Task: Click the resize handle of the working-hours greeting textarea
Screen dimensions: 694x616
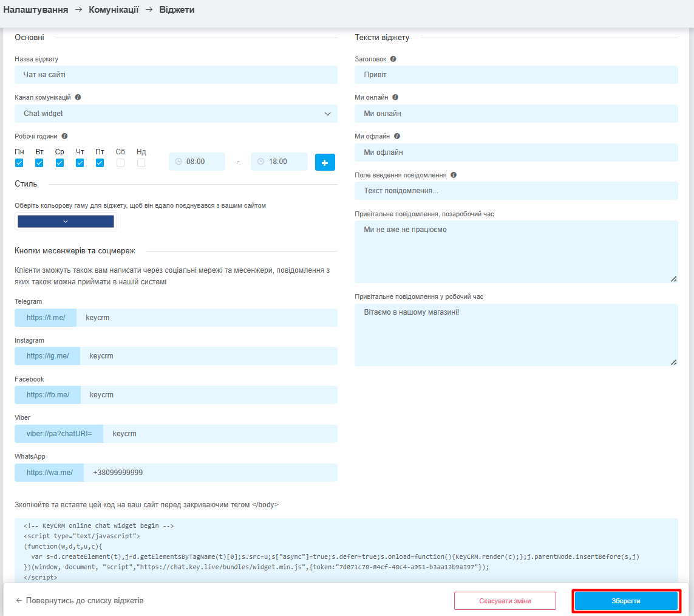Action: coord(673,362)
